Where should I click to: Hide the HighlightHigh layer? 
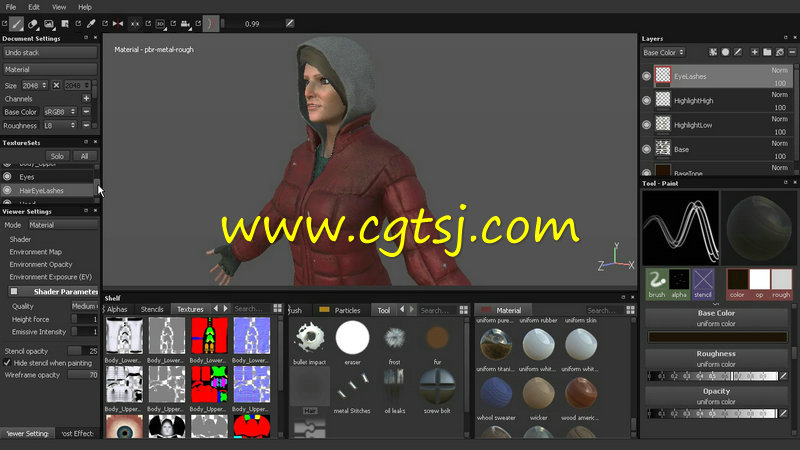(x=646, y=101)
